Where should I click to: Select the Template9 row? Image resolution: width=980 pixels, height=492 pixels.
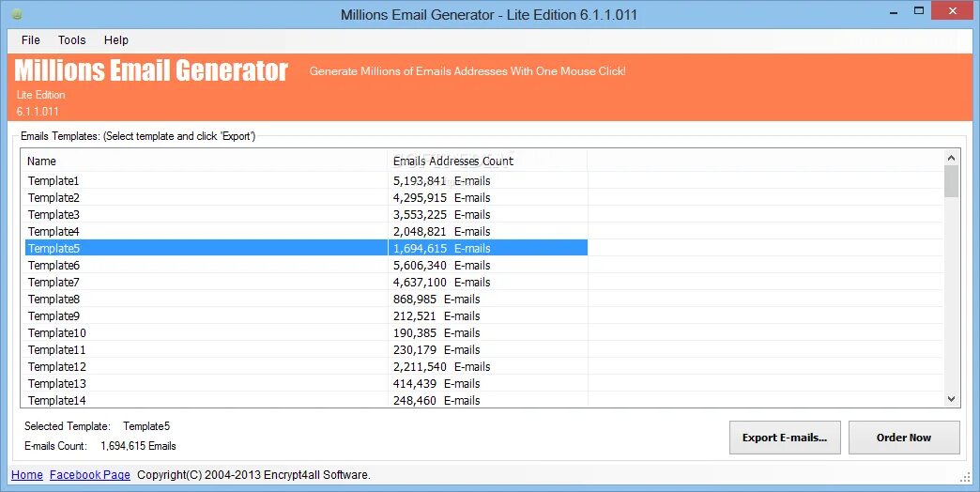306,315
